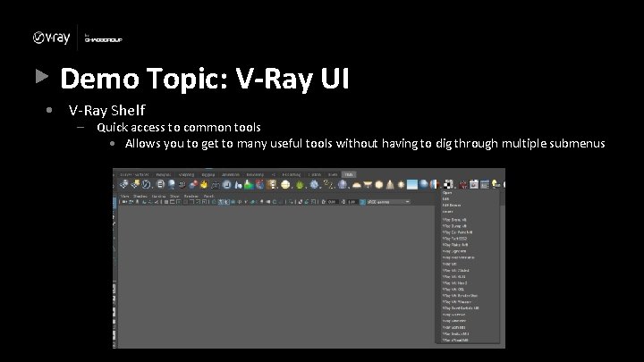Switch to the VRay shelf tab
This screenshot has width=644, height=362.
pos(349,174)
